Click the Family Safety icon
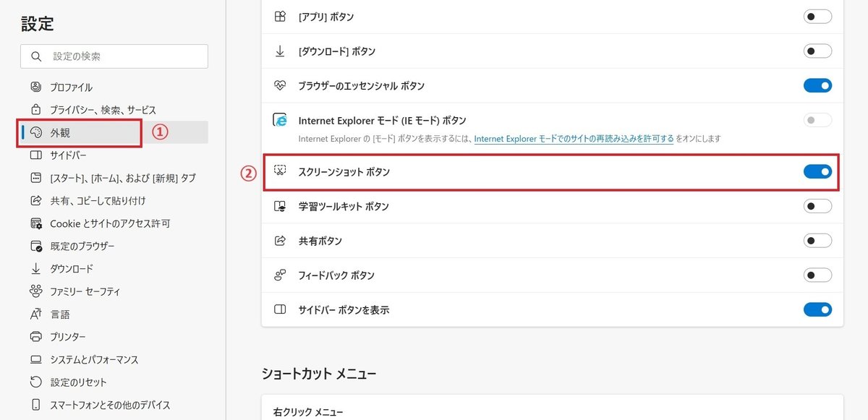The height and width of the screenshot is (420, 868). point(36,291)
